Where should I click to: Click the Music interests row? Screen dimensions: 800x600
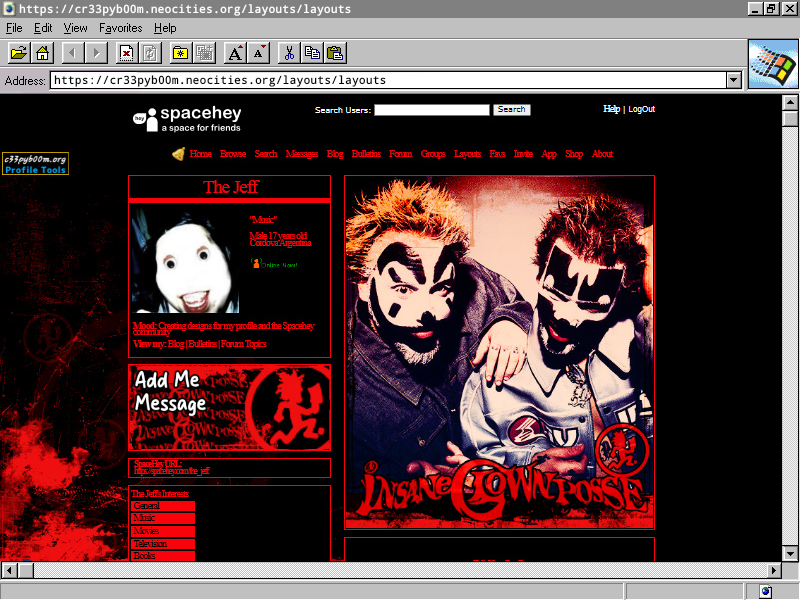pos(163,518)
